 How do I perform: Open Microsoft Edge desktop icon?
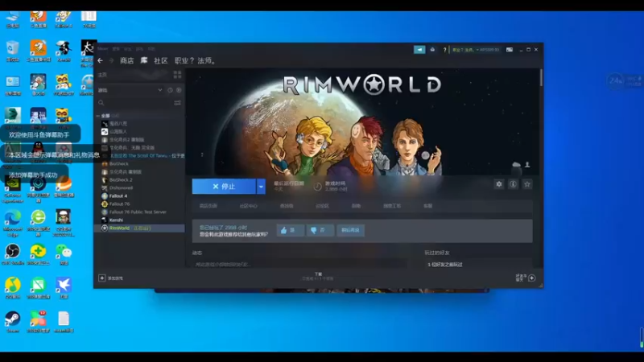pos(12,224)
